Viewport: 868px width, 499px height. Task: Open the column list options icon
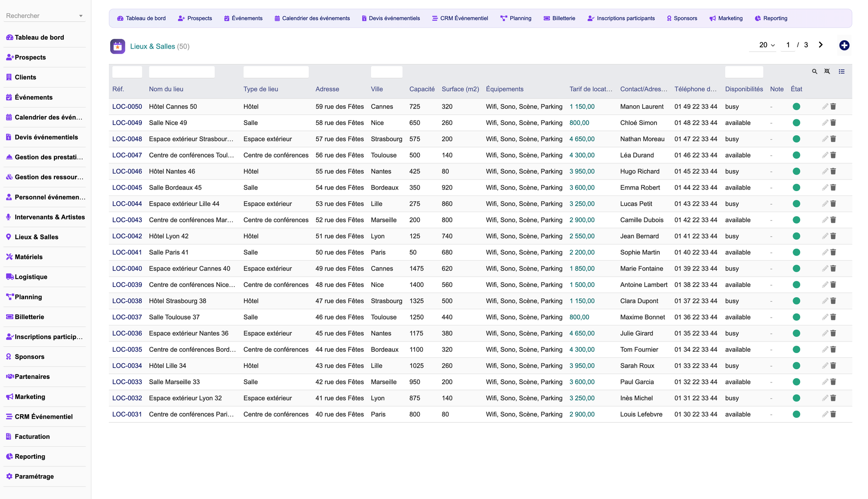(x=842, y=71)
